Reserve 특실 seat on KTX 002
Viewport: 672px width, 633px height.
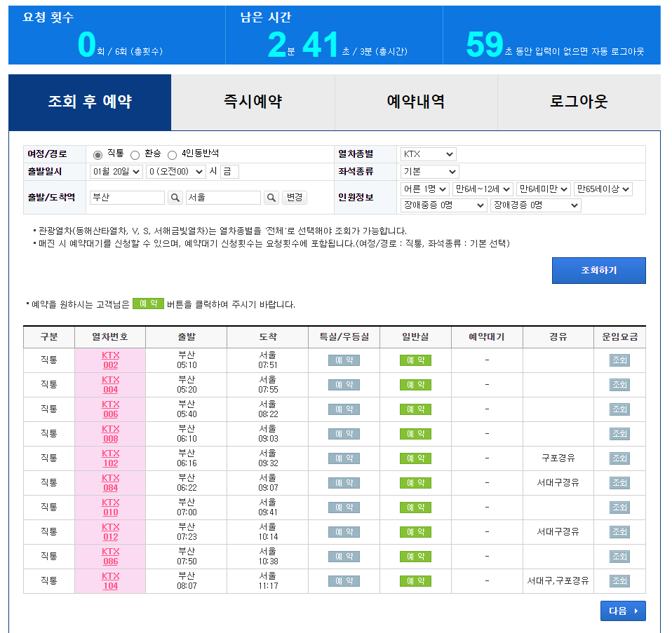pos(344,360)
